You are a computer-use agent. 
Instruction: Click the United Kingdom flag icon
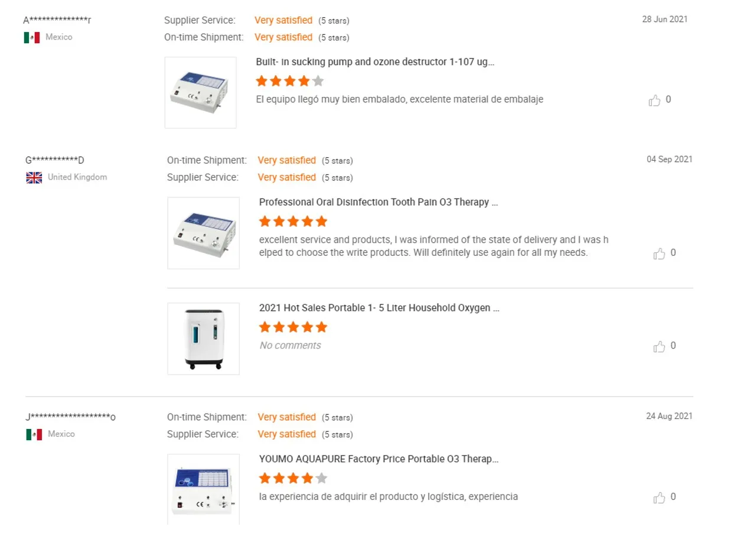pos(34,177)
